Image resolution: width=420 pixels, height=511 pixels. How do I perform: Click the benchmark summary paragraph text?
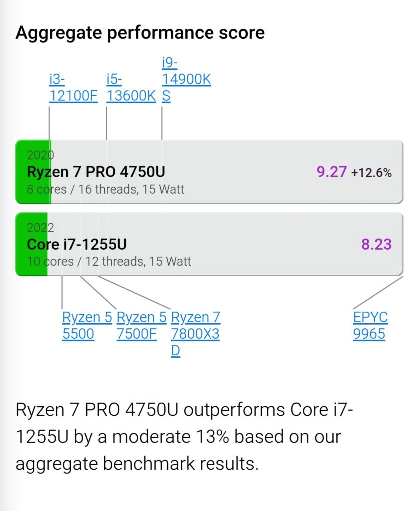tap(184, 436)
